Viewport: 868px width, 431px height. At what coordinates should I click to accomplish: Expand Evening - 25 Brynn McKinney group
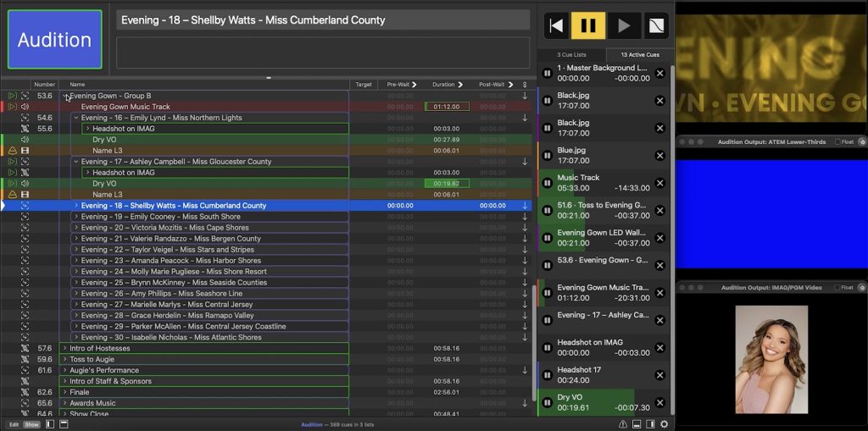point(76,282)
